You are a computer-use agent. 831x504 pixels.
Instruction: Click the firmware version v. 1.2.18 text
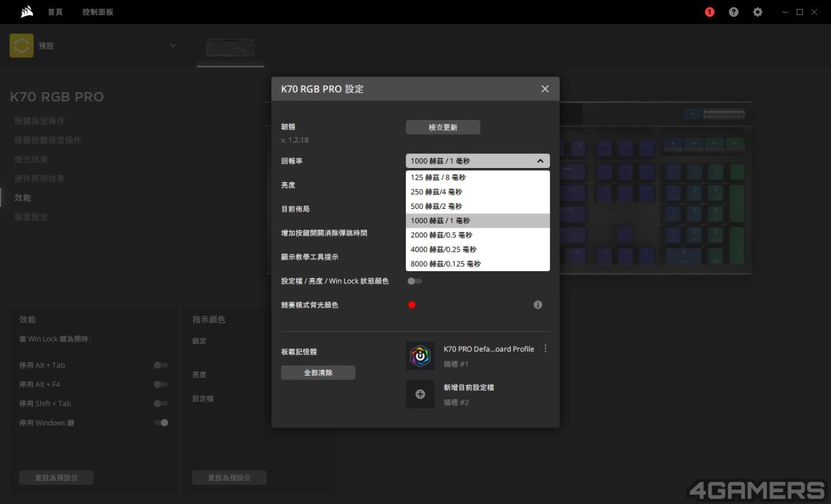(x=295, y=140)
